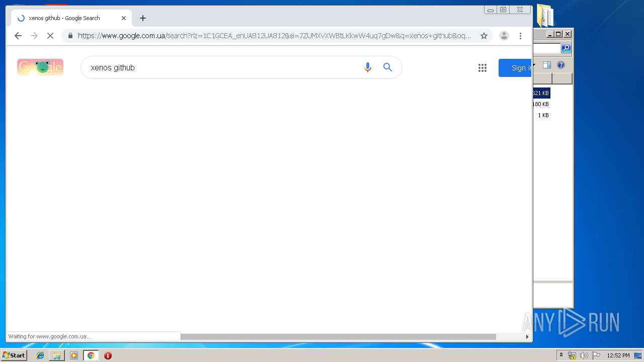Maximize the Explorer window behind Chrome
Image resolution: width=644 pixels, height=362 pixels.
click(x=558, y=34)
